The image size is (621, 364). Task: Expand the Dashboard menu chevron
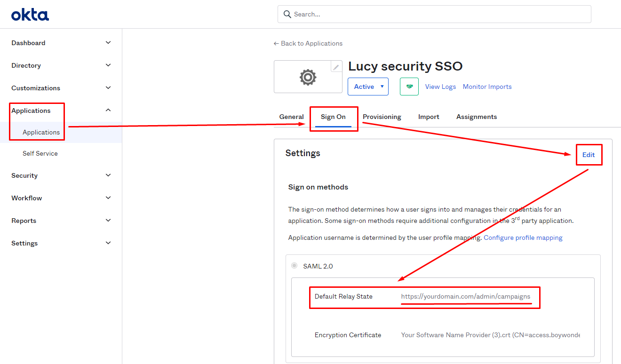click(x=108, y=43)
